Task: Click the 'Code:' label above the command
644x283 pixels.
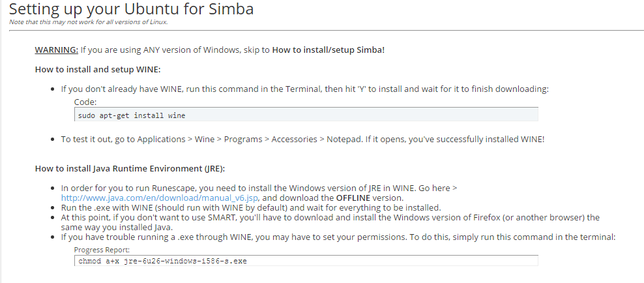Action: click(x=85, y=102)
